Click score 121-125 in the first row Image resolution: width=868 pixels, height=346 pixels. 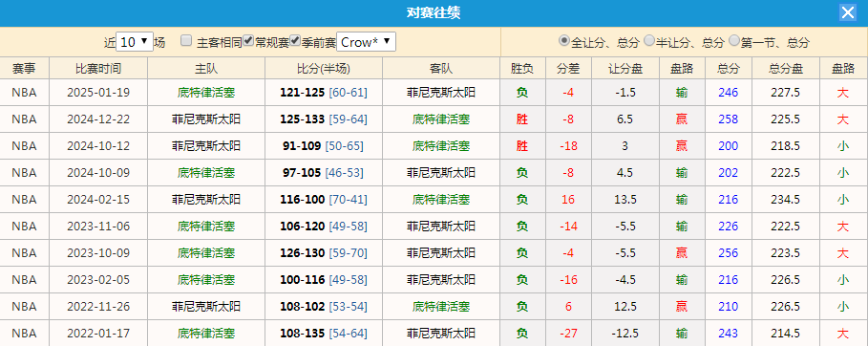point(303,93)
